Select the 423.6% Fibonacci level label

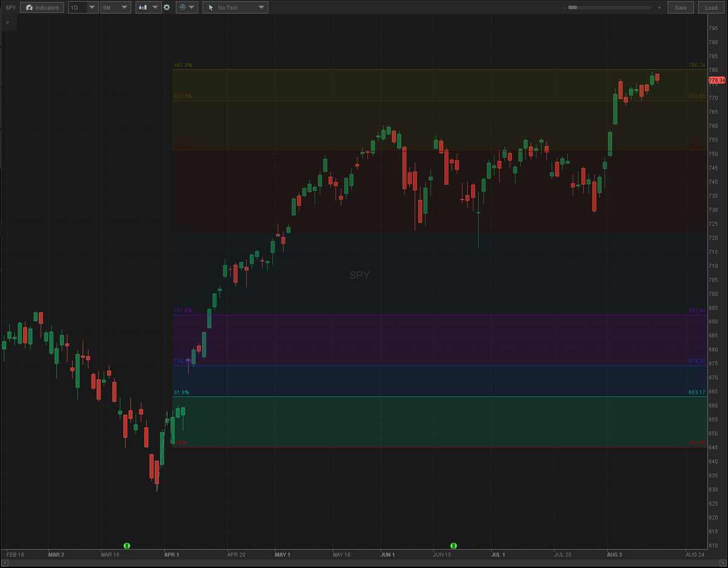tap(183, 96)
